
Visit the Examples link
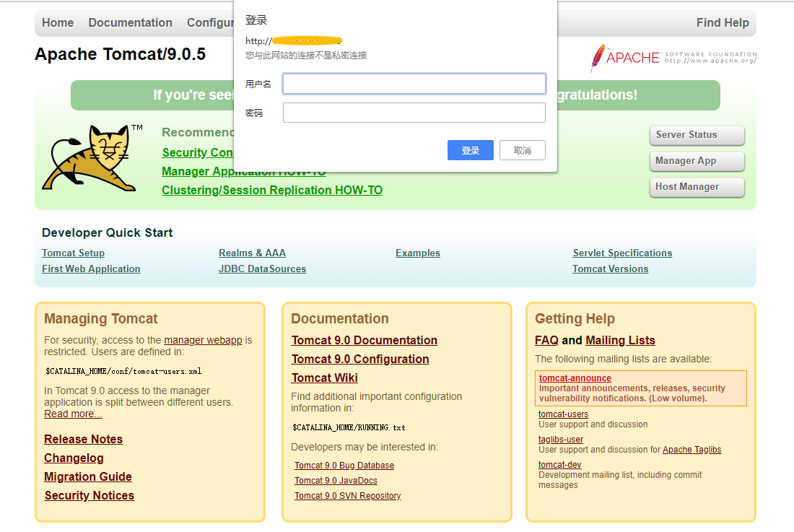[x=418, y=253]
